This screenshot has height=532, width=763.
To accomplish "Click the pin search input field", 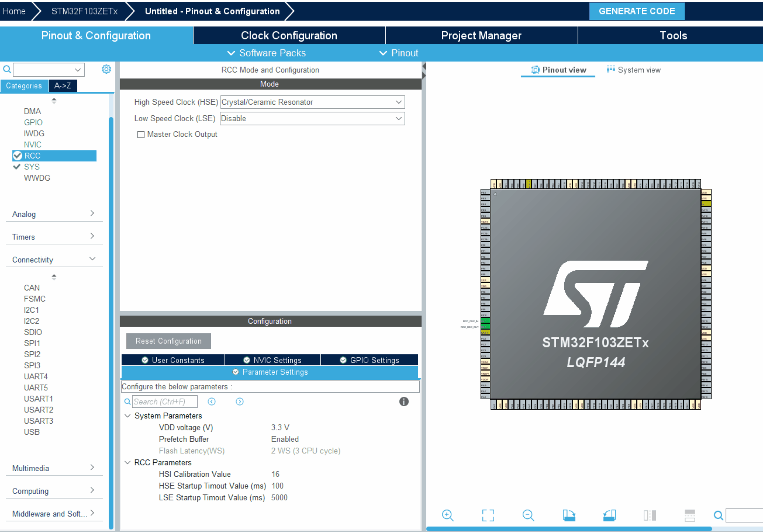I will coord(744,515).
